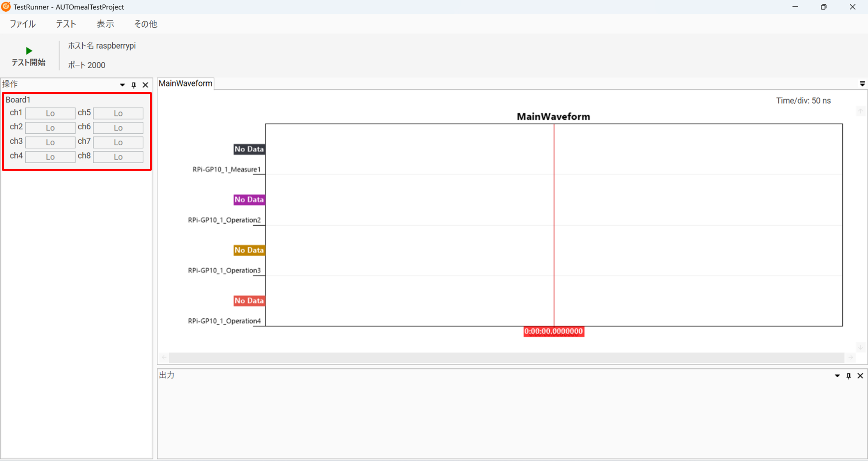Screen dimensions: 868x461
Task: Toggle ch4 Lo state button
Action: [50, 157]
